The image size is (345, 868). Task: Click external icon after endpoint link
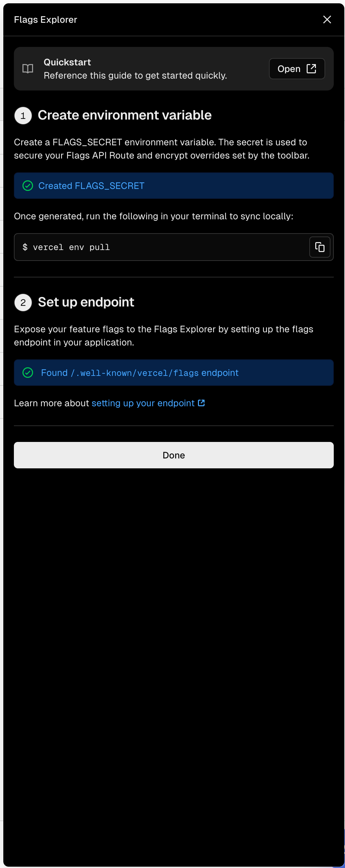(201, 403)
